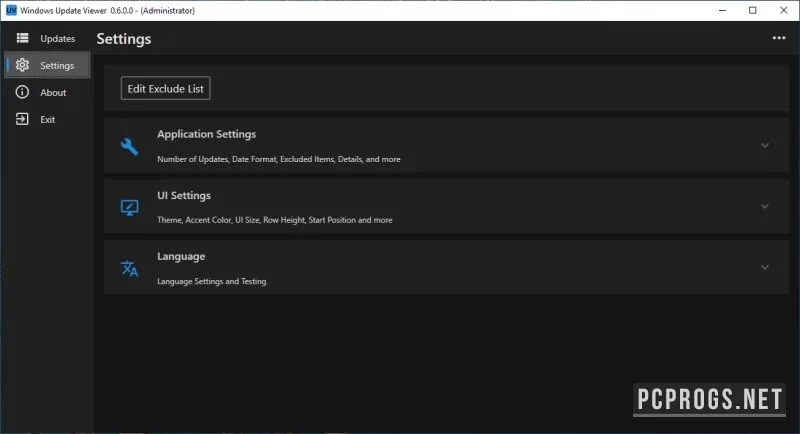The height and width of the screenshot is (434, 800).
Task: Choose Exit from the sidebar
Action: coord(47,119)
